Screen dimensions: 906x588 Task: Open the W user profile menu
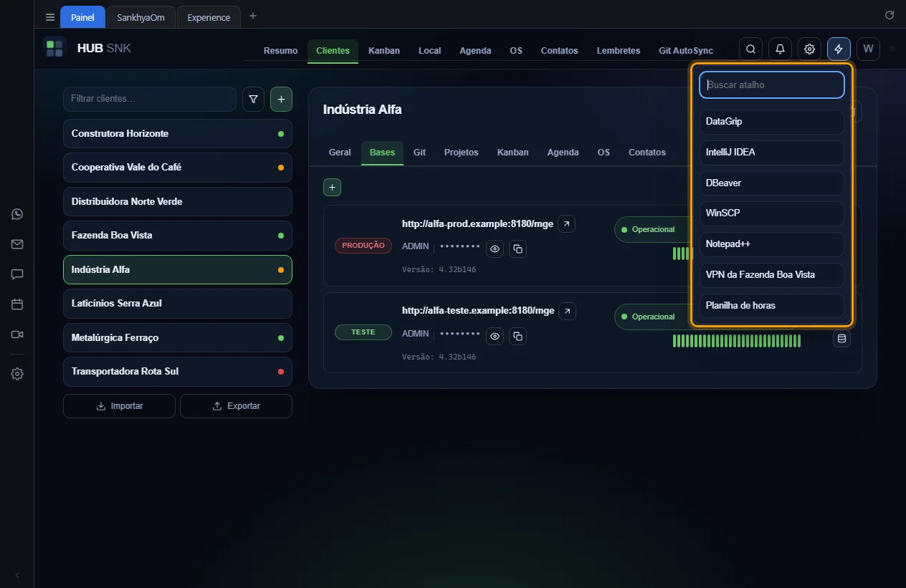(868, 49)
